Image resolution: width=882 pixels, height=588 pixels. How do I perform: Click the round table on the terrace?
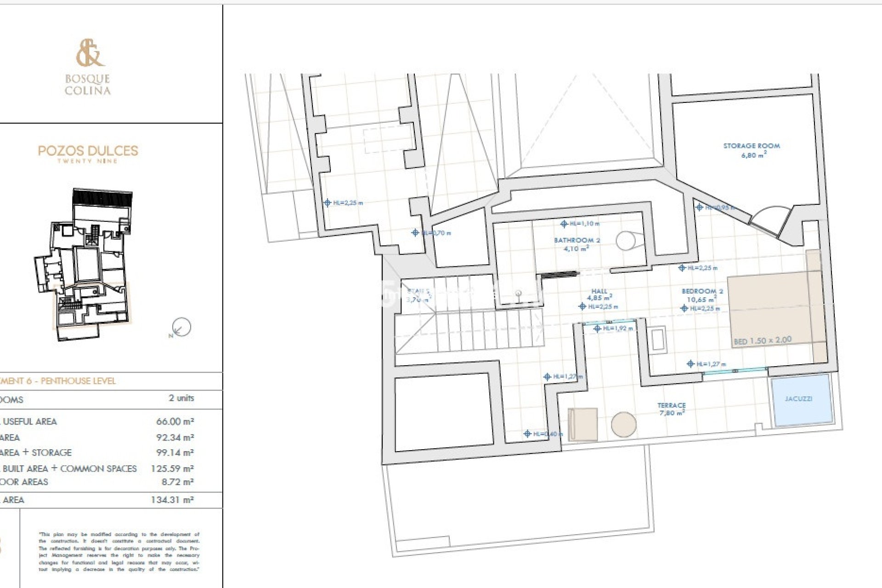click(x=623, y=424)
